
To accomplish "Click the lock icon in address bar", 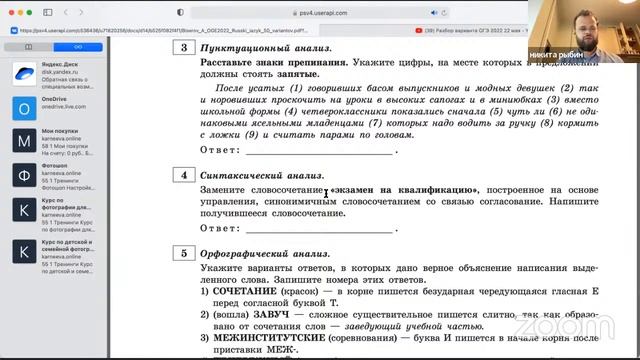I will point(295,13).
